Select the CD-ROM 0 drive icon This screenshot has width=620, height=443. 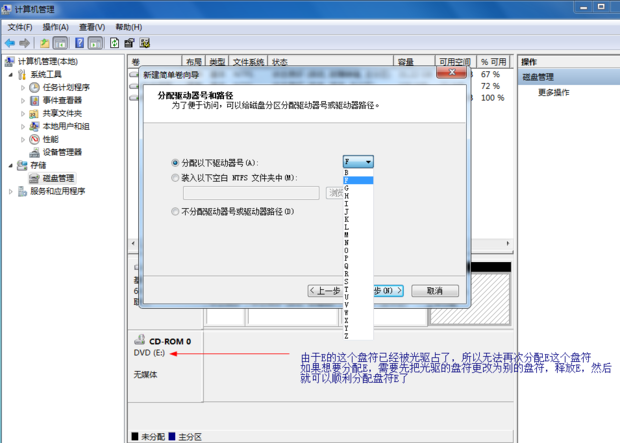[x=140, y=341]
